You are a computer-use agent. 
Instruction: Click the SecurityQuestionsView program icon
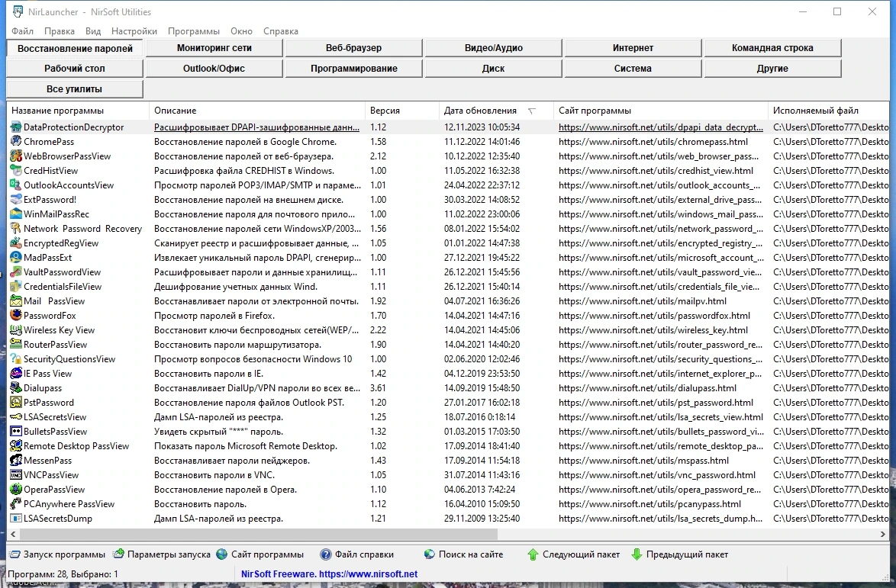(16, 359)
